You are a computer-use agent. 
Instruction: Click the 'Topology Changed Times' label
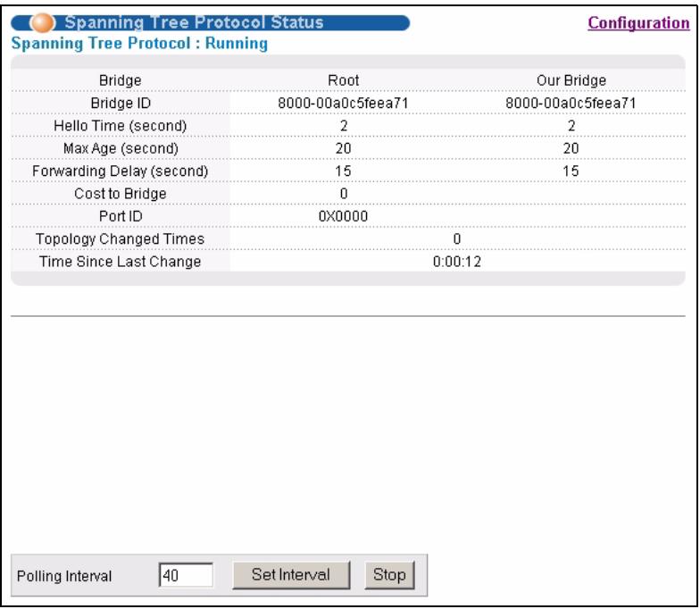pyautogui.click(x=120, y=239)
